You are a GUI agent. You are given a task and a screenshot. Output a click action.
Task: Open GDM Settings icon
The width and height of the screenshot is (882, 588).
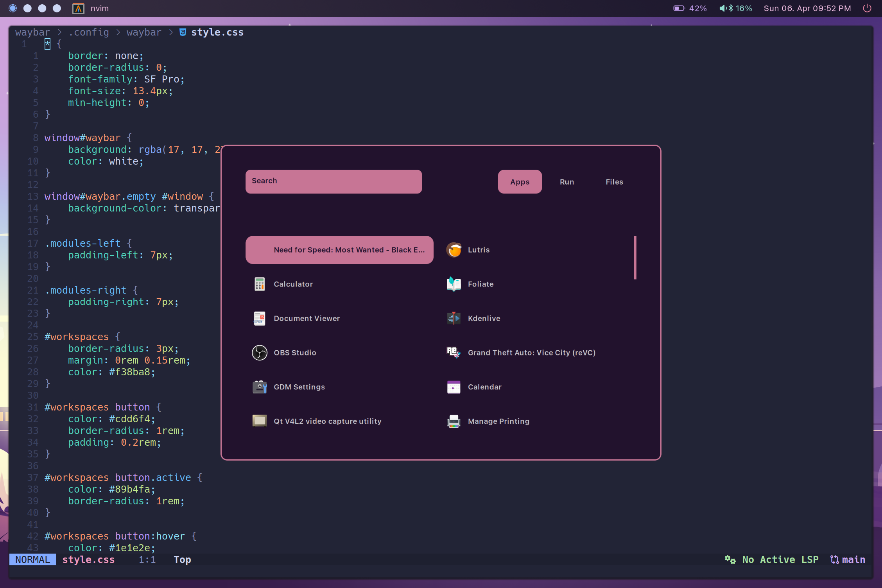(x=259, y=387)
